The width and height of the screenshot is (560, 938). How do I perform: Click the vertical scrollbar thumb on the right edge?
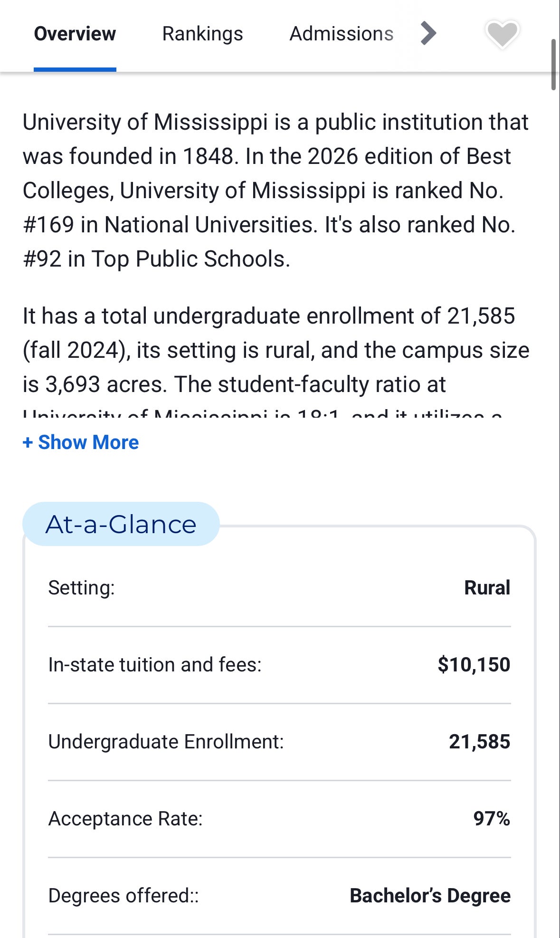(553, 64)
